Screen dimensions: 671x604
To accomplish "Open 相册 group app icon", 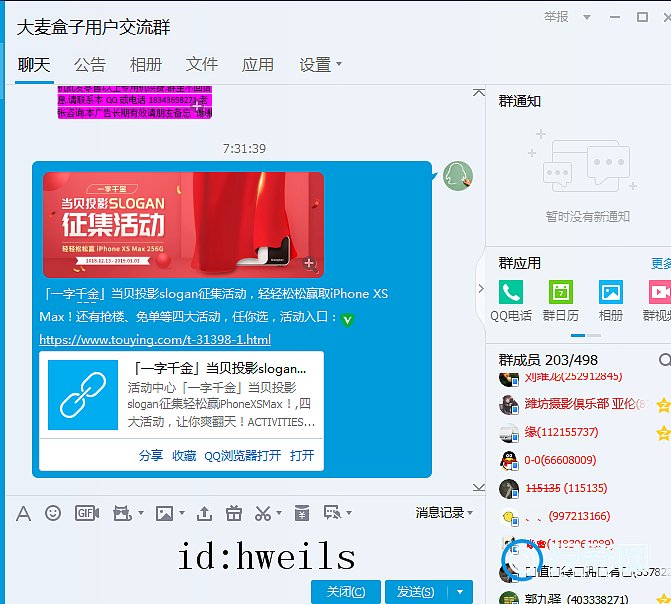I will (x=611, y=301).
